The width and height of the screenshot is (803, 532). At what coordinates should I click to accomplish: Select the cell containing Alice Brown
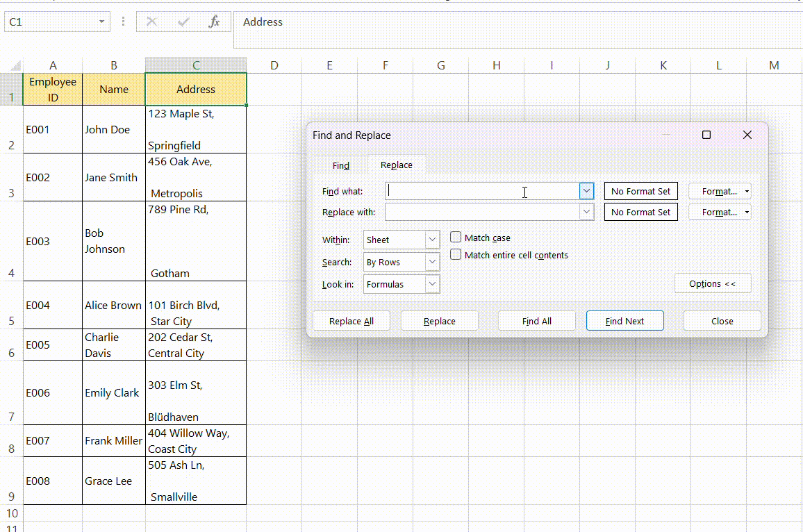coord(114,305)
